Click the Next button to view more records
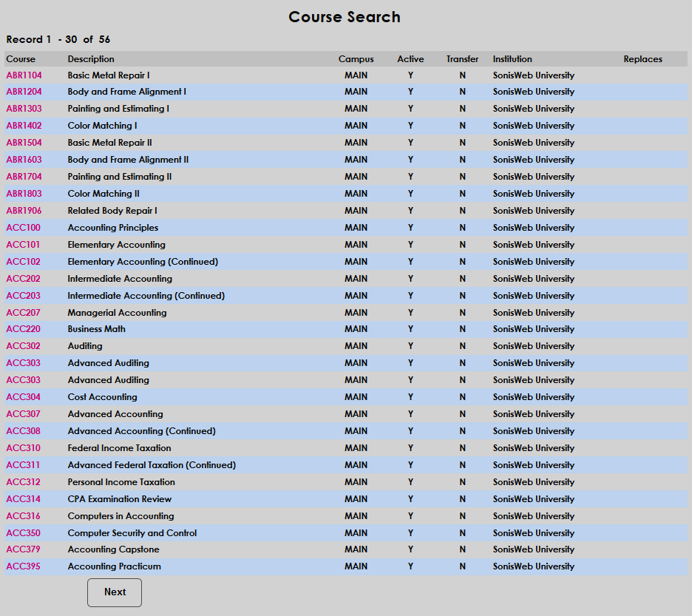Image resolution: width=692 pixels, height=616 pixels. click(x=114, y=592)
